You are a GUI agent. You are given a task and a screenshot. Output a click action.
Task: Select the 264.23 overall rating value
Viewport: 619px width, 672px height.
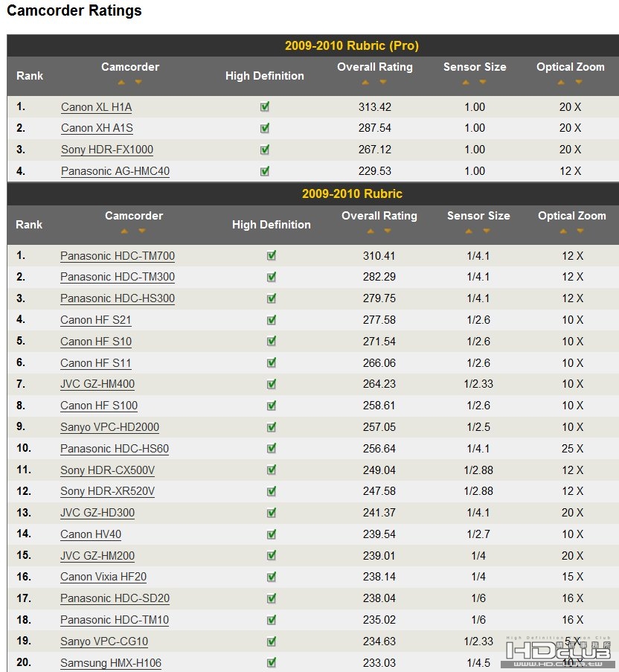[x=379, y=384]
